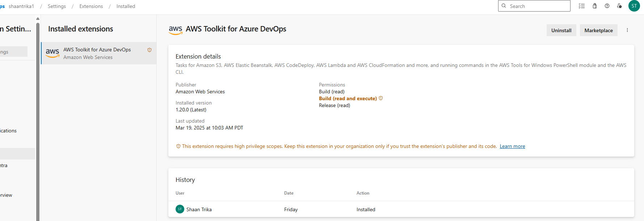Click the Installed action cell in History
Viewport: 644px width, 221px height.
[366, 209]
